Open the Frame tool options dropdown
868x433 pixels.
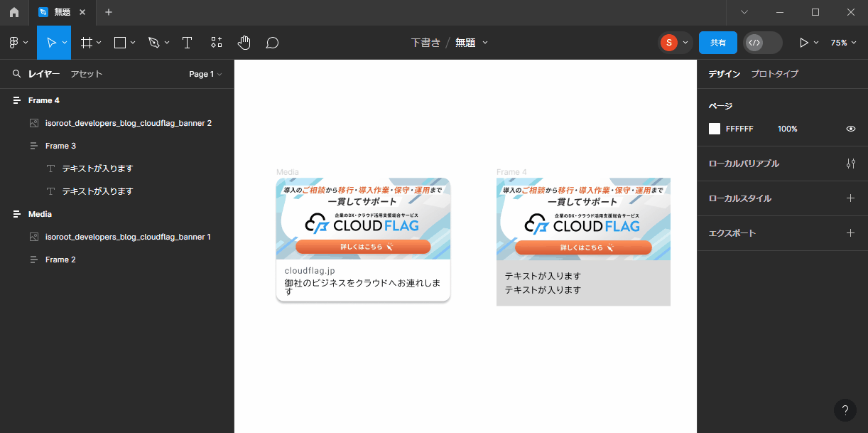(x=99, y=43)
